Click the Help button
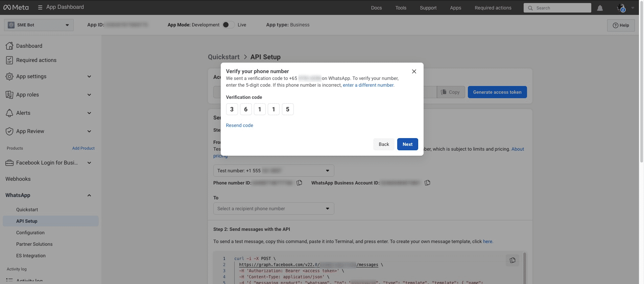Image resolution: width=644 pixels, height=284 pixels. tap(621, 25)
